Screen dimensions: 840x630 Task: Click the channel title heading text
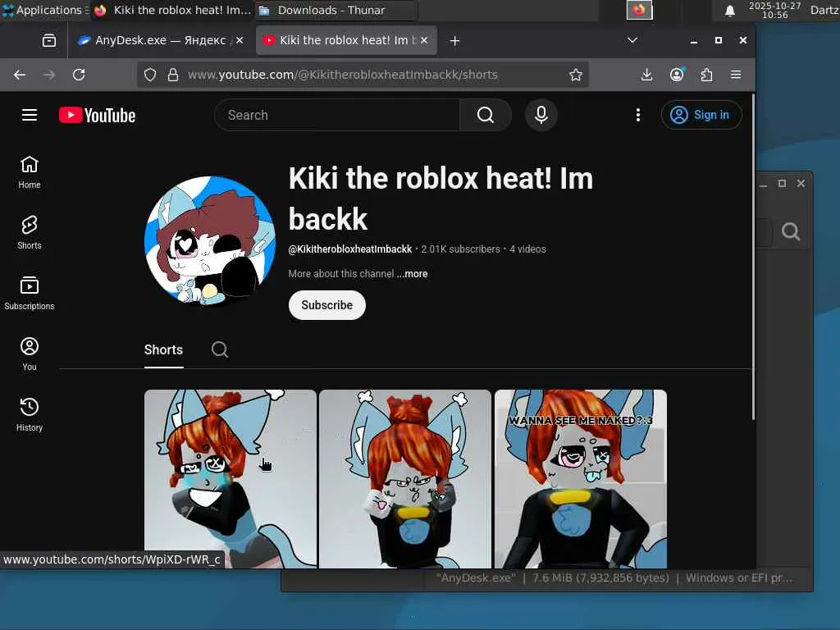(x=441, y=199)
